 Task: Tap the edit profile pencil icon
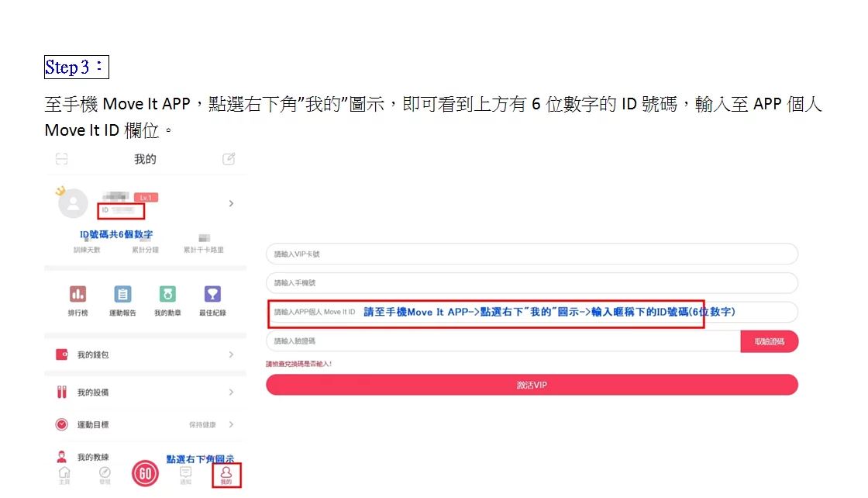pos(229,159)
